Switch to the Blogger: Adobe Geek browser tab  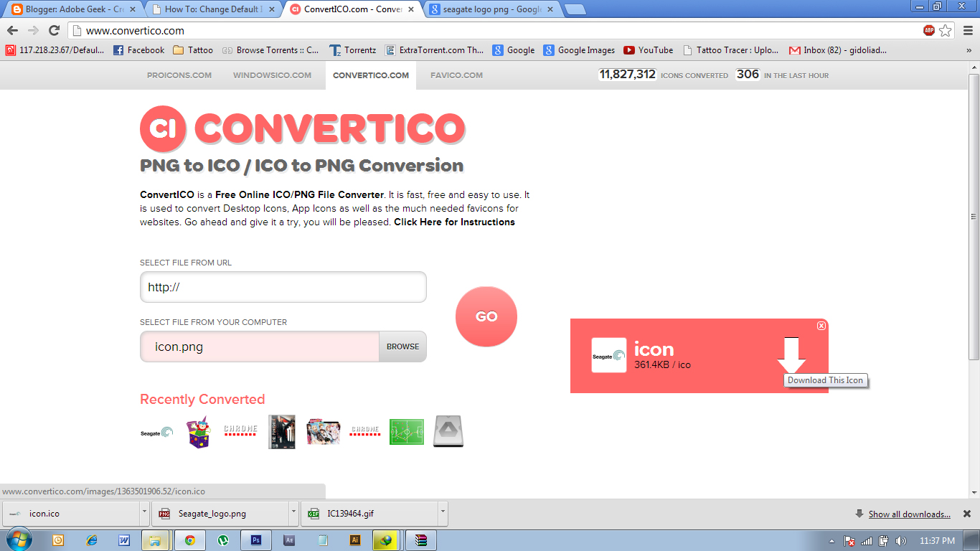point(73,9)
